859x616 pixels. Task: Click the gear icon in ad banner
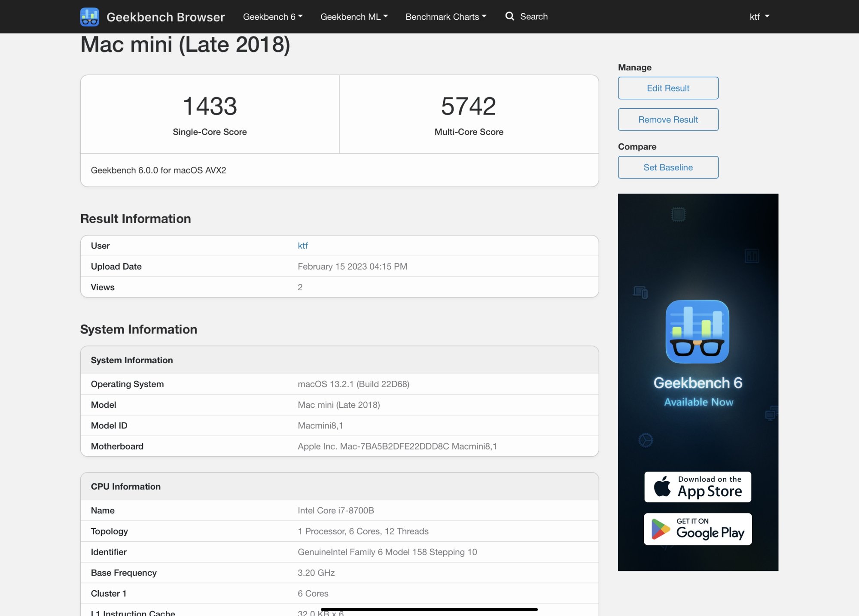(645, 440)
